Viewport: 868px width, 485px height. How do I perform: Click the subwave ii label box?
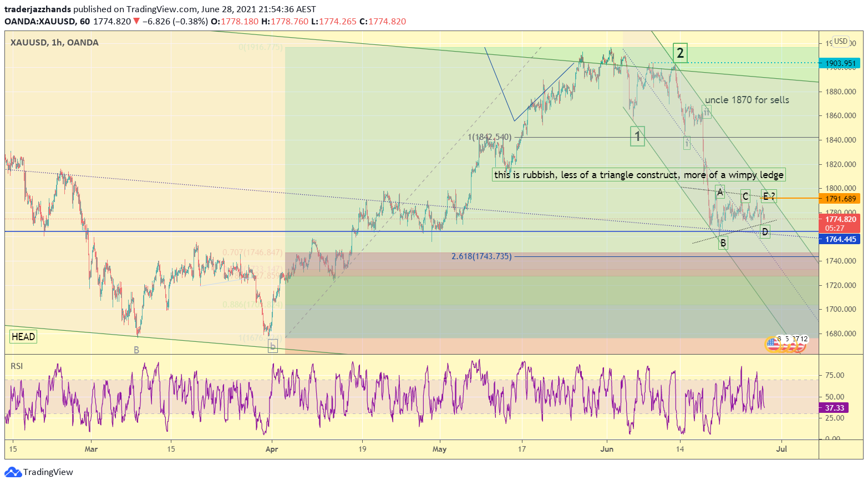pyautogui.click(x=706, y=112)
